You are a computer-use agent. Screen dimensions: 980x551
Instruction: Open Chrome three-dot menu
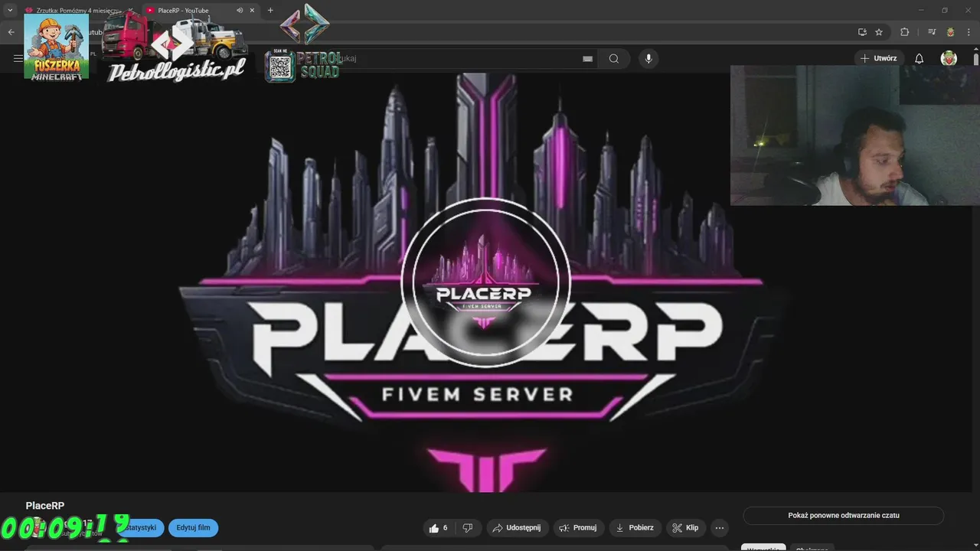(969, 32)
